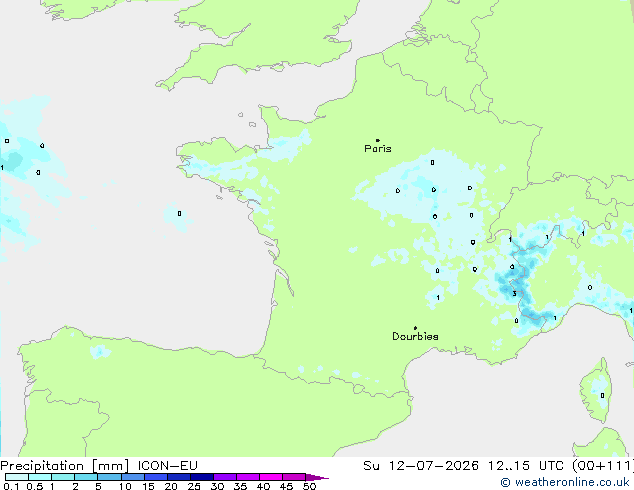634x490 pixels.
Task: Click the ICON-EU model name
Action: tap(167, 466)
